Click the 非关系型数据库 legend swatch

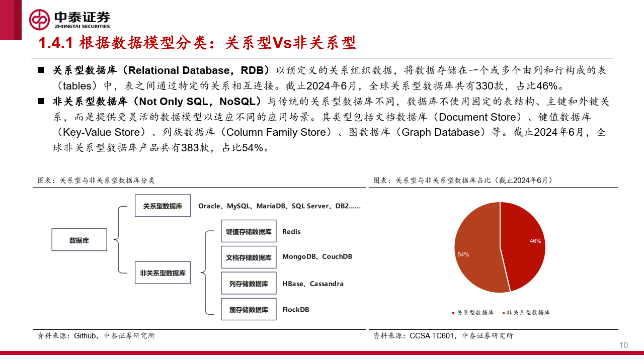(x=504, y=312)
